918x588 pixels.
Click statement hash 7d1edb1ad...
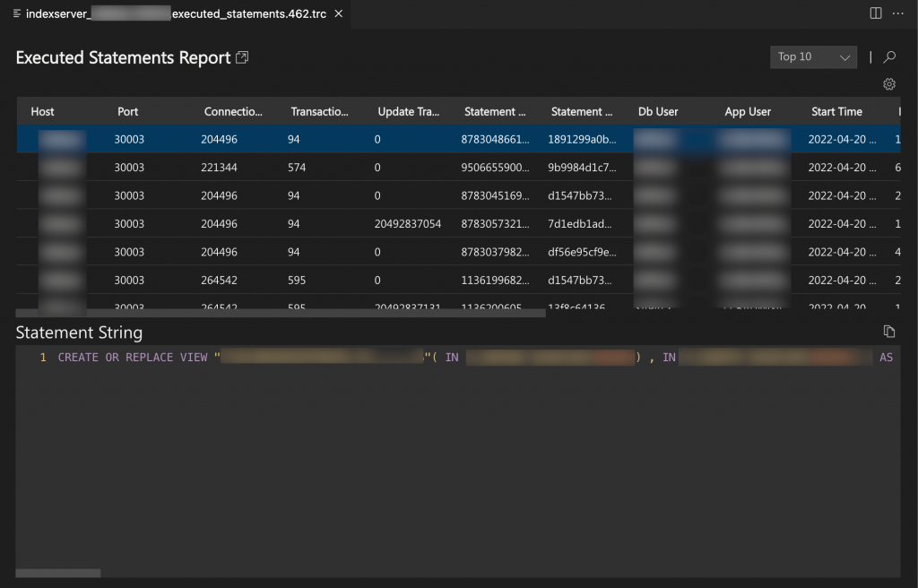(580, 223)
